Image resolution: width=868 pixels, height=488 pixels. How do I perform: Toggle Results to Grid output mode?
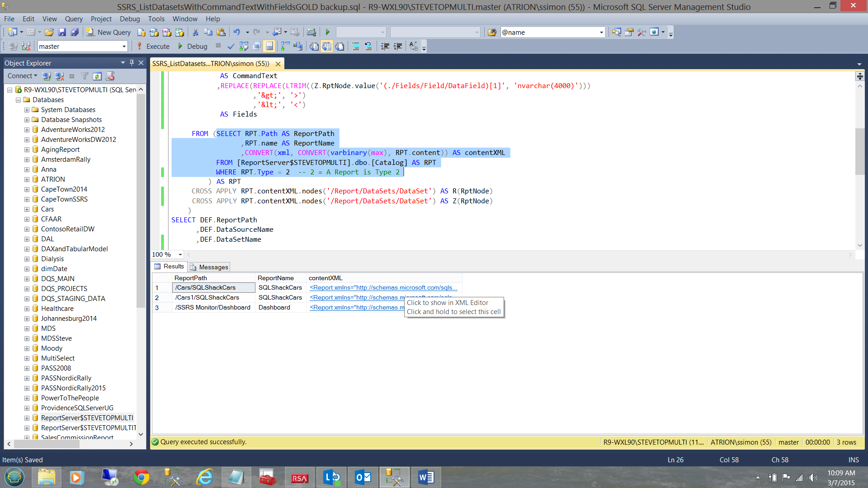(x=327, y=46)
